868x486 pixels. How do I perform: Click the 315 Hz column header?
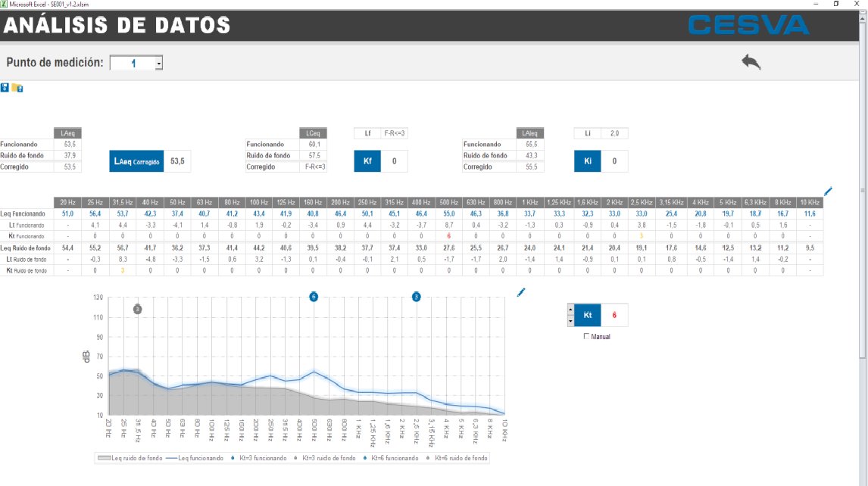click(x=394, y=202)
